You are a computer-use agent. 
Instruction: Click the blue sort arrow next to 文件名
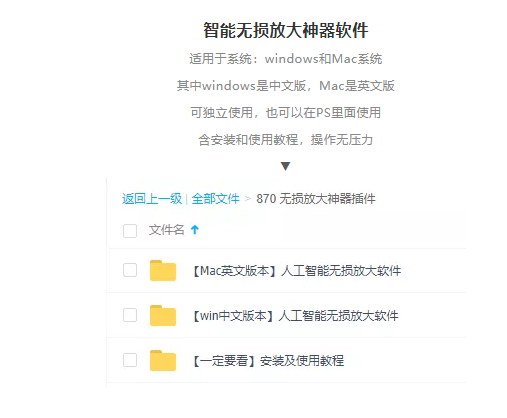[195, 229]
